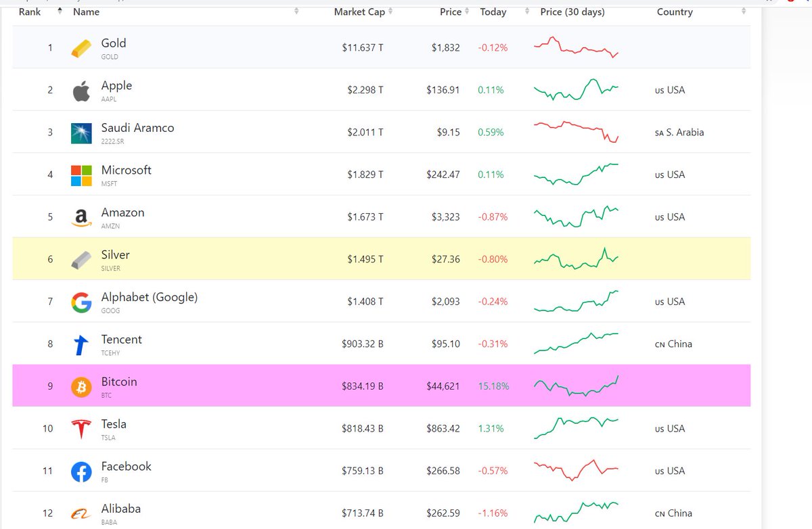Click the Apple logo icon
This screenshot has height=529, width=812.
tap(81, 91)
